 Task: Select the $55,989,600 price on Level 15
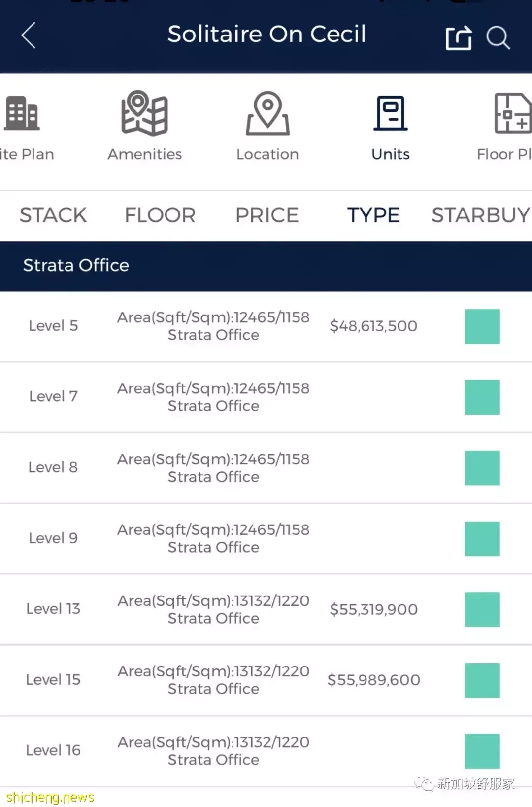click(x=374, y=680)
